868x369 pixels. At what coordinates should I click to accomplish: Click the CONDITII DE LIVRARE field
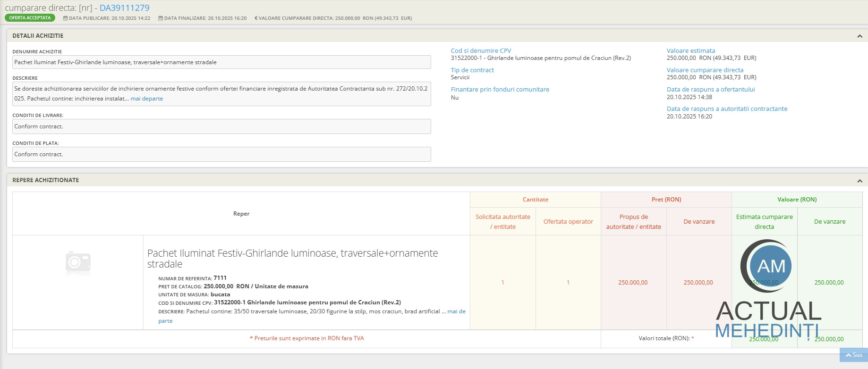tap(221, 126)
